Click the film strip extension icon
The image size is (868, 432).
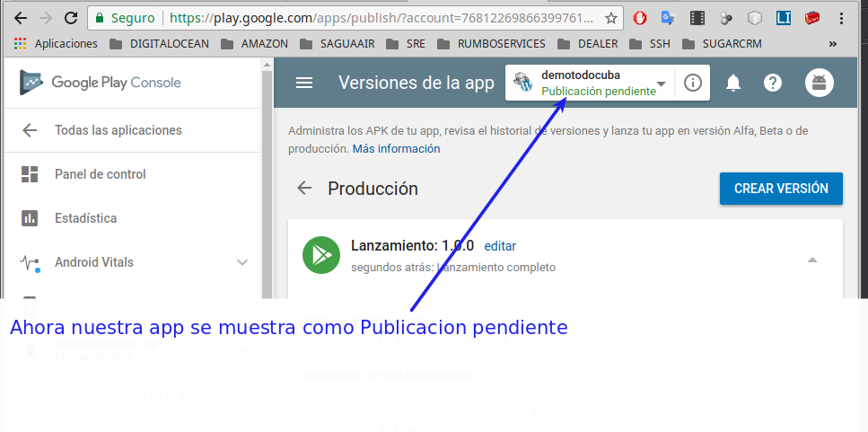697,18
